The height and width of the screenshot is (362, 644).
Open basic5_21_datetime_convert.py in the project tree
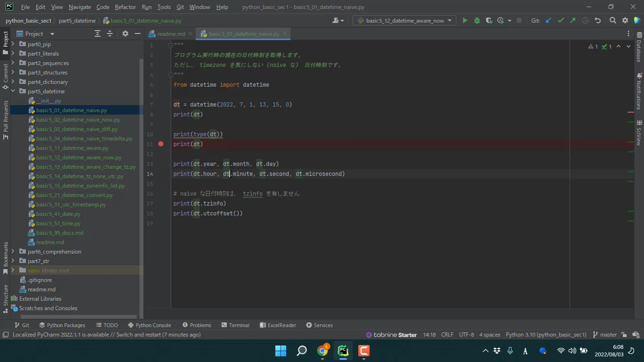pyautogui.click(x=74, y=195)
